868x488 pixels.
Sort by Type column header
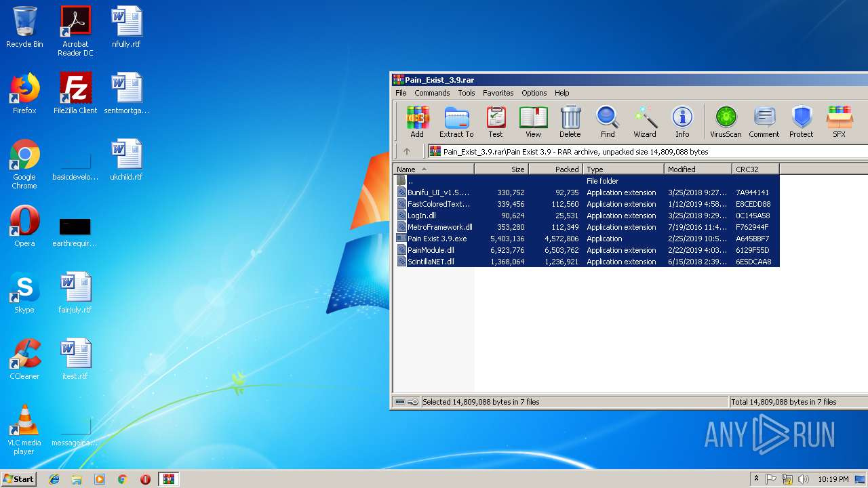coord(624,169)
